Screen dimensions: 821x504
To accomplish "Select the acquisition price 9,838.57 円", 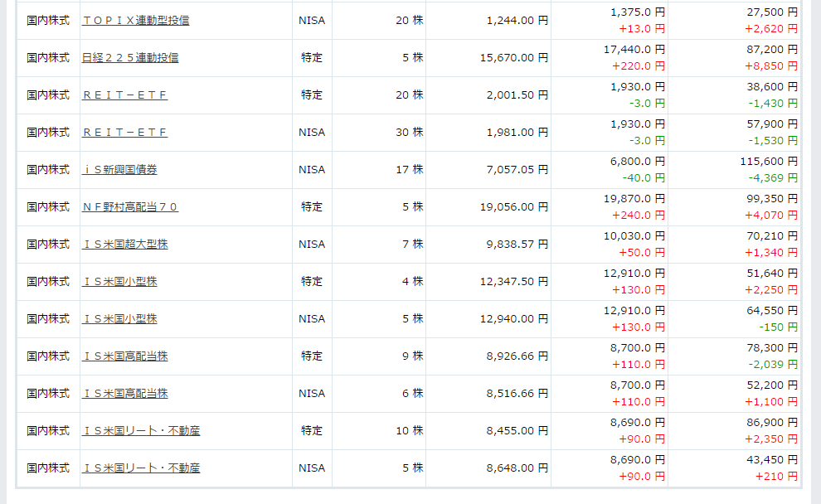I will [517, 245].
